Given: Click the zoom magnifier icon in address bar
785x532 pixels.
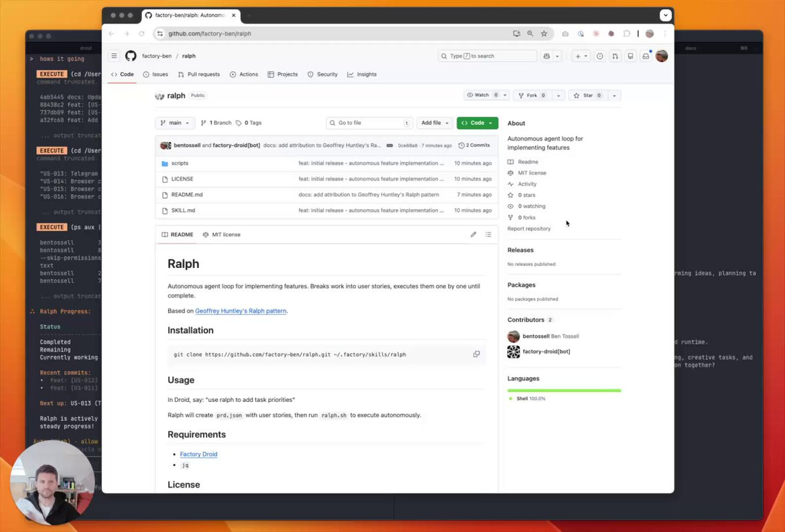Looking at the screenshot, I should coord(530,33).
